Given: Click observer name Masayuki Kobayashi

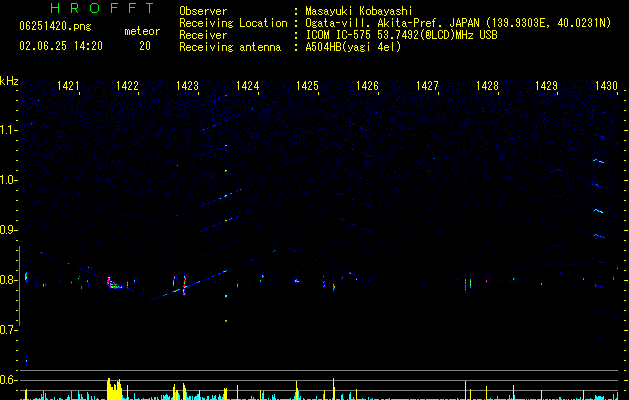Looking at the screenshot, I should 359,11.
